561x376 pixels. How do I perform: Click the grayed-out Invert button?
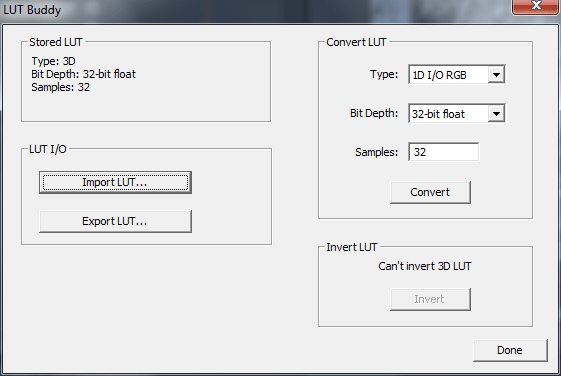[430, 299]
